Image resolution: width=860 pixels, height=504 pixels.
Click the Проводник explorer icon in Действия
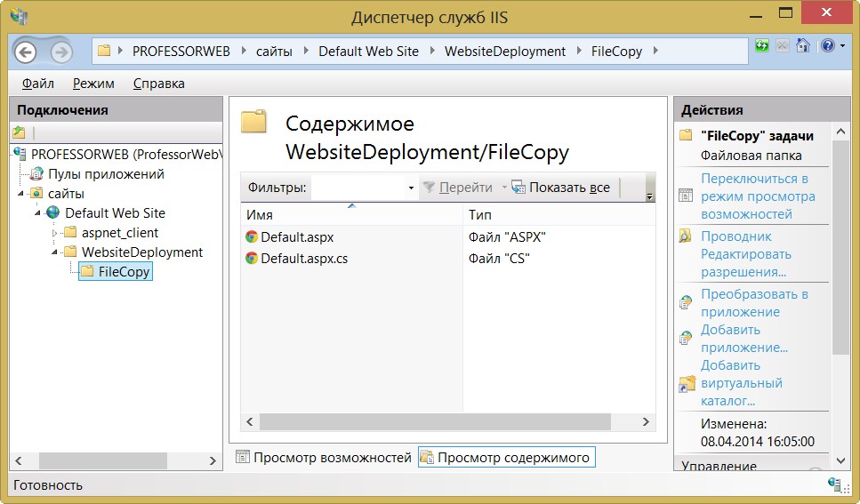[685, 236]
